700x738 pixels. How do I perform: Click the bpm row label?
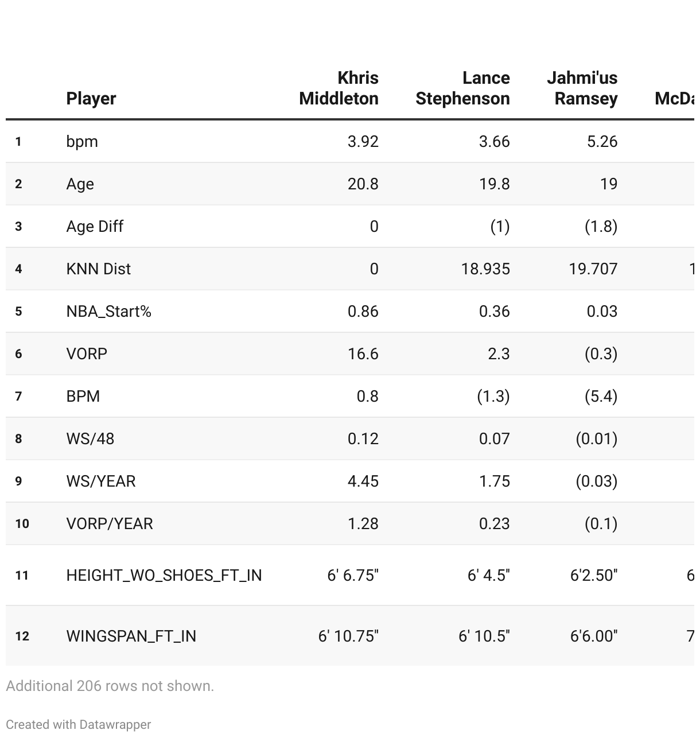82,142
